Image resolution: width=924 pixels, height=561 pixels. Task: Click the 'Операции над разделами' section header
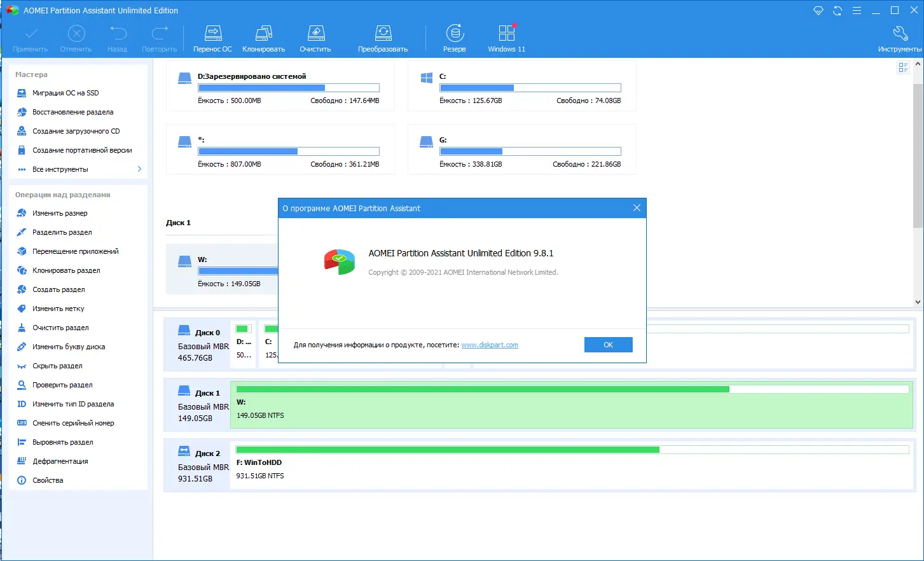point(63,195)
